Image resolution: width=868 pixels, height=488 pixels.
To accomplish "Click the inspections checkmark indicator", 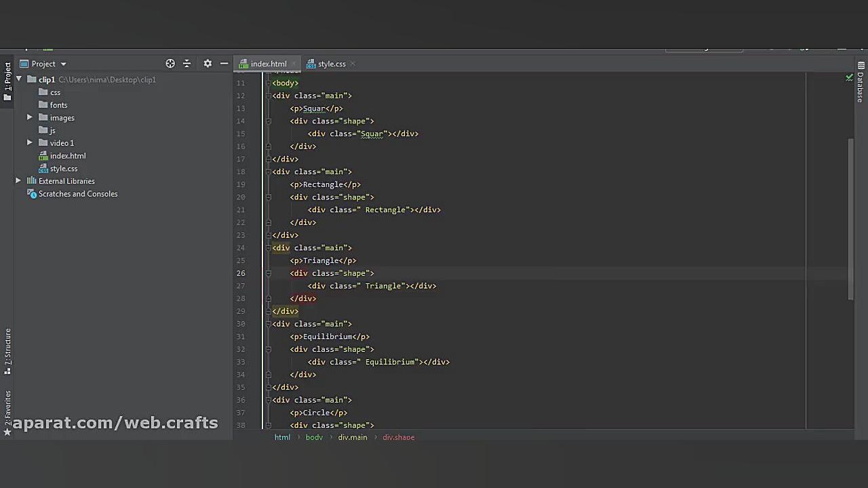I will pyautogui.click(x=849, y=78).
